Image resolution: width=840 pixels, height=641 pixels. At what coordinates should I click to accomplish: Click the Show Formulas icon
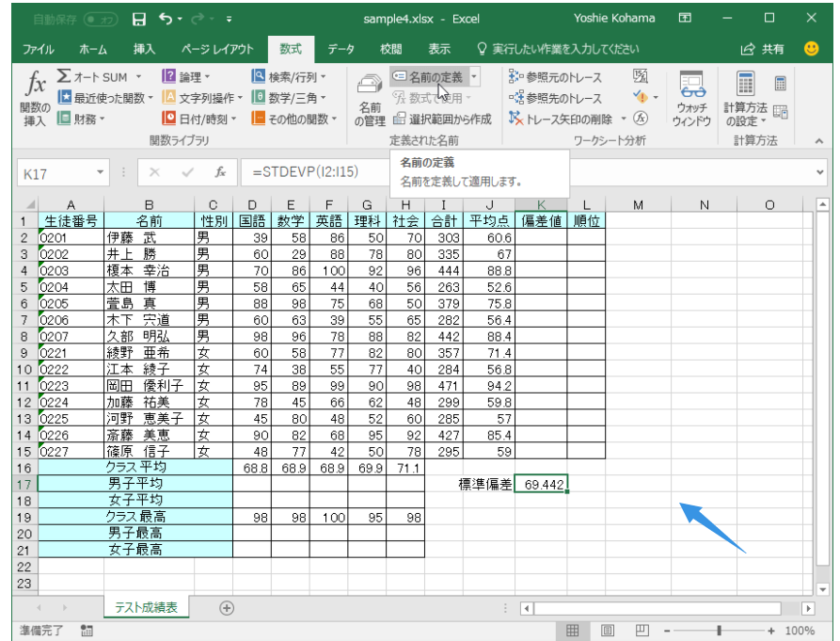pyautogui.click(x=641, y=76)
